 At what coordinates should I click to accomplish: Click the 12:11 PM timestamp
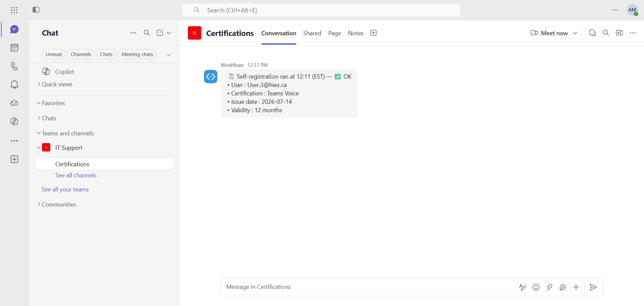(x=258, y=65)
